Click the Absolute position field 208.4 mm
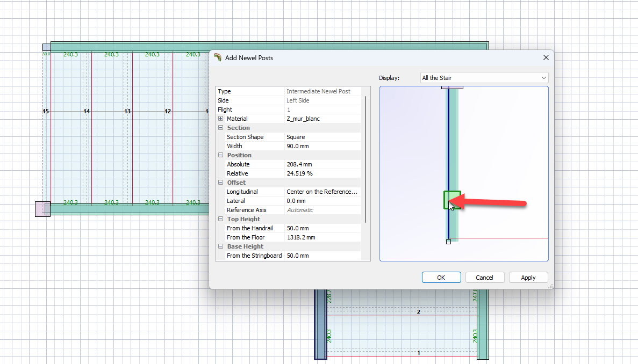Screen dimensions: 638x364 pyautogui.click(x=322, y=164)
